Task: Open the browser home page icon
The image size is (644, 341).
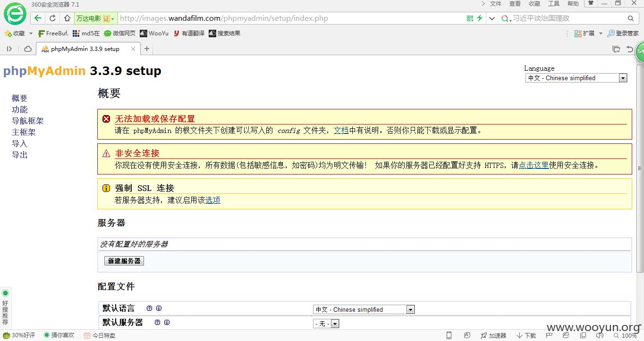Action: [67, 18]
